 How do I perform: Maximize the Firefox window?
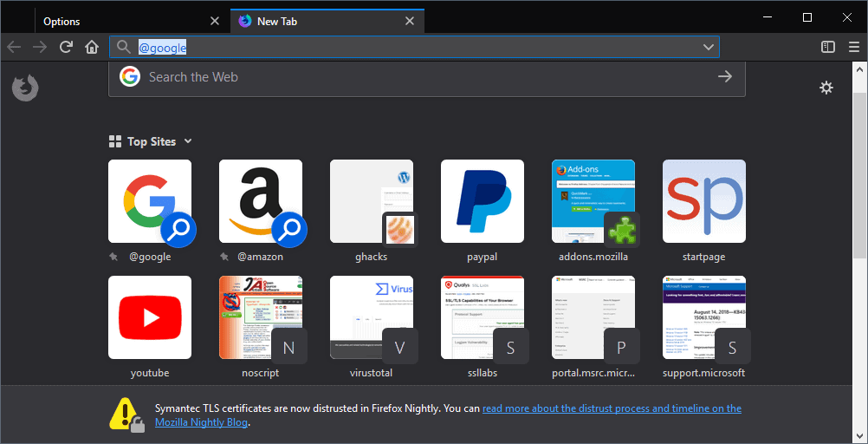[807, 17]
